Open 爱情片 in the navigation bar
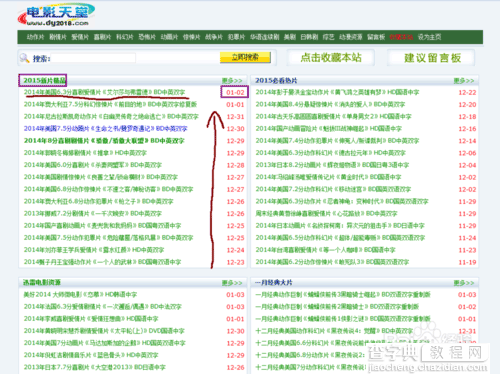Image resolution: width=500 pixels, height=374 pixels. coord(80,37)
